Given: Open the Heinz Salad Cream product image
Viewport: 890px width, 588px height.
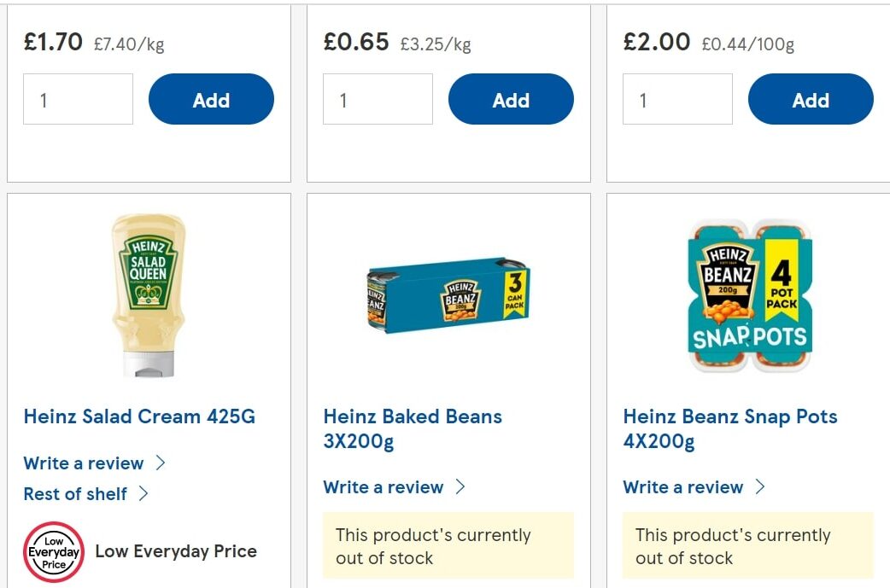Looking at the screenshot, I should click(149, 295).
